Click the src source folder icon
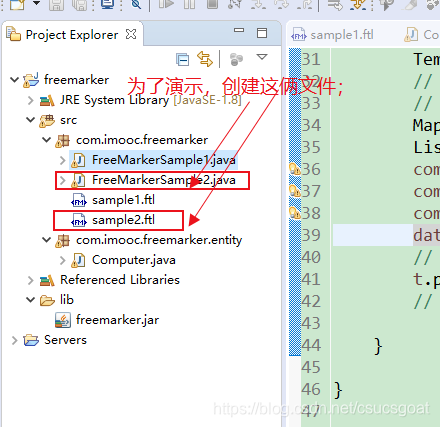Image resolution: width=440 pixels, height=427 pixels. (47, 121)
